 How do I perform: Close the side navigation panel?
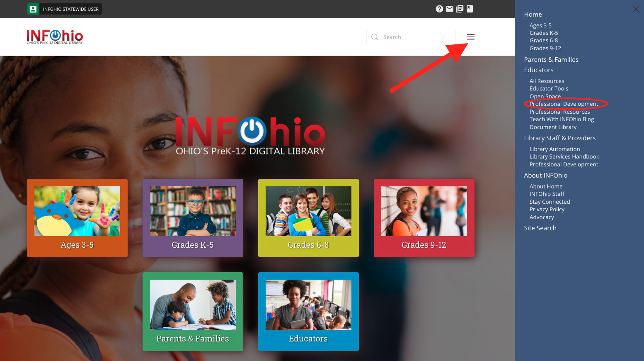click(x=636, y=9)
